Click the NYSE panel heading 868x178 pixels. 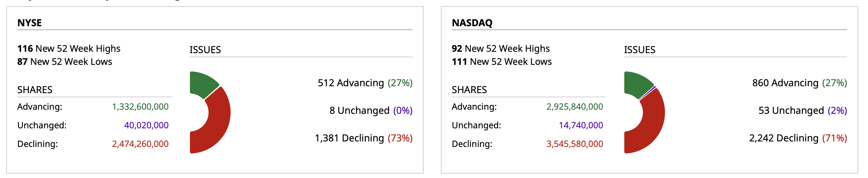pyautogui.click(x=30, y=23)
